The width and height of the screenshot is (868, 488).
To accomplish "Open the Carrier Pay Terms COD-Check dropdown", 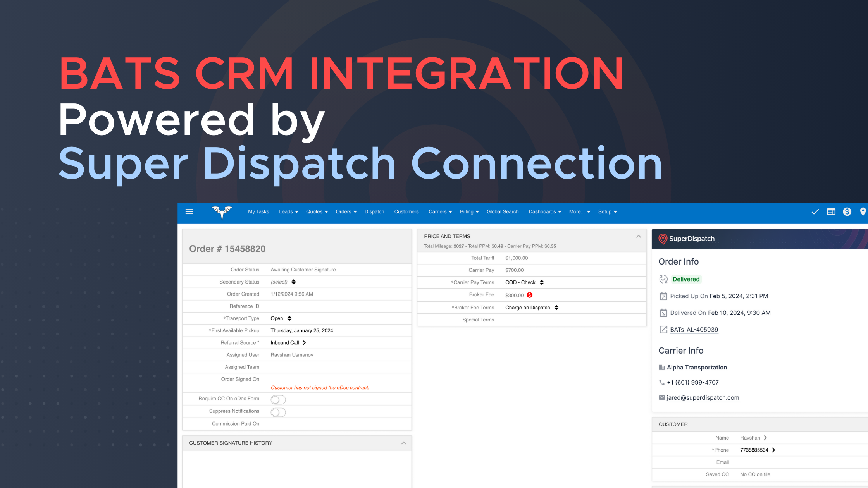I will pos(542,282).
